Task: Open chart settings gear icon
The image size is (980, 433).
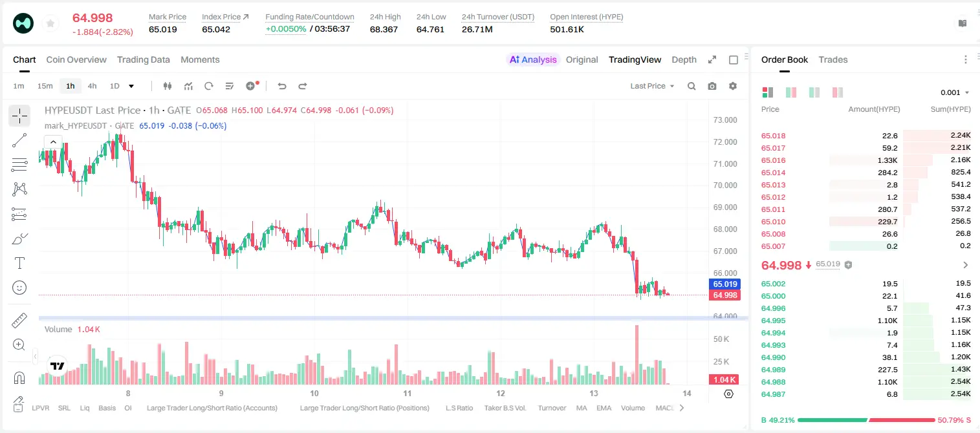Action: [733, 86]
